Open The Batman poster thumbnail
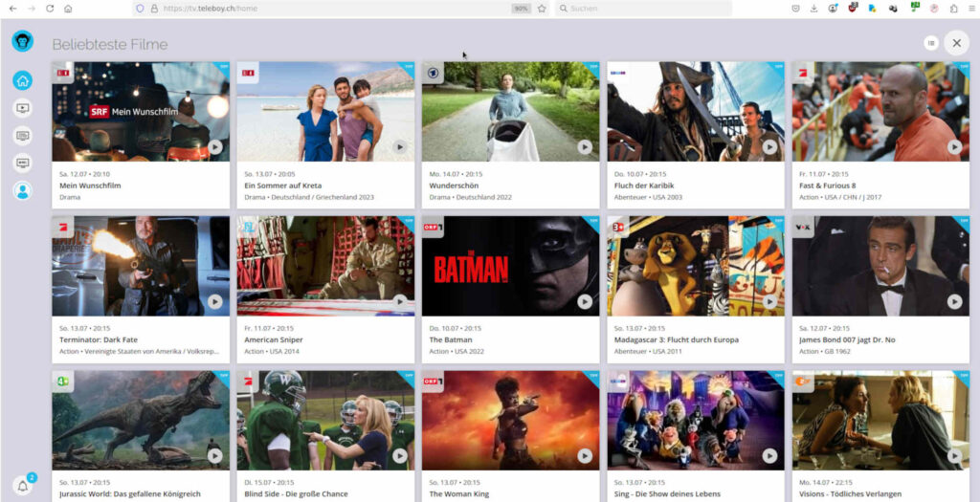The image size is (980, 502). pos(511,266)
